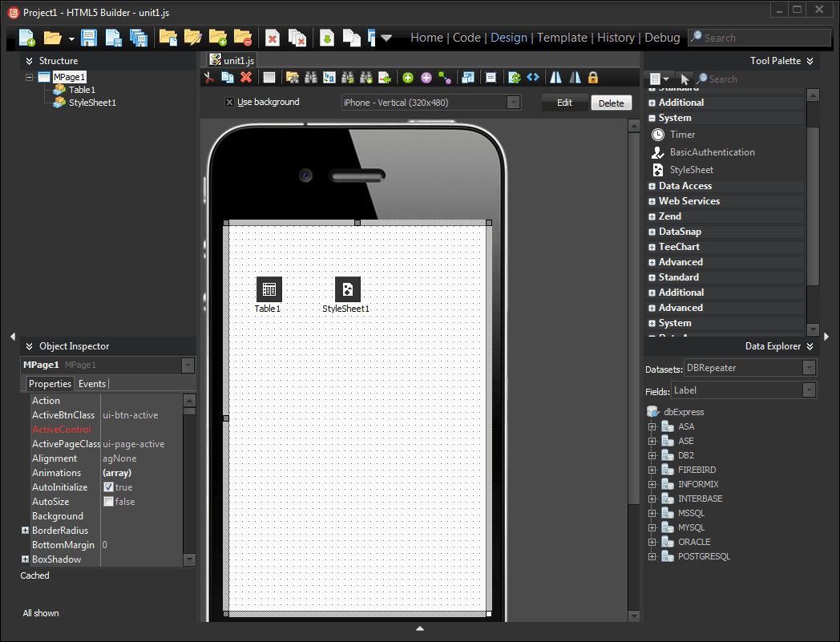840x642 pixels.
Task: Expand the FIREBIRD database node
Action: 652,470
